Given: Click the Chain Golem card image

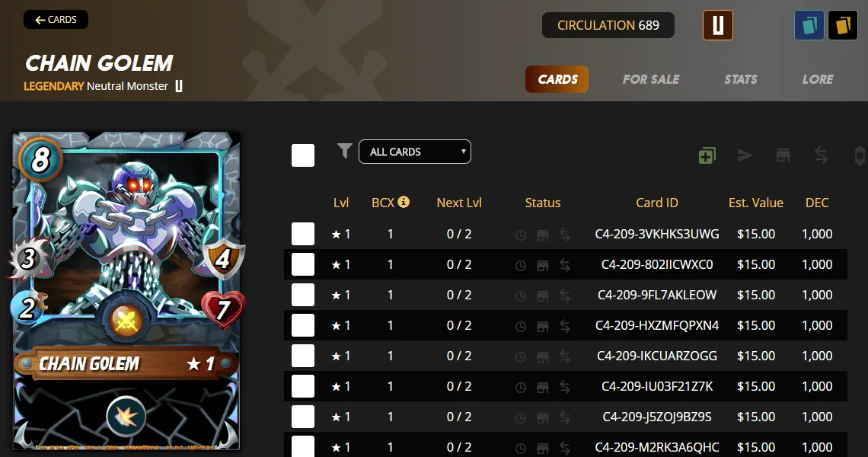Looking at the screenshot, I should tap(126, 290).
